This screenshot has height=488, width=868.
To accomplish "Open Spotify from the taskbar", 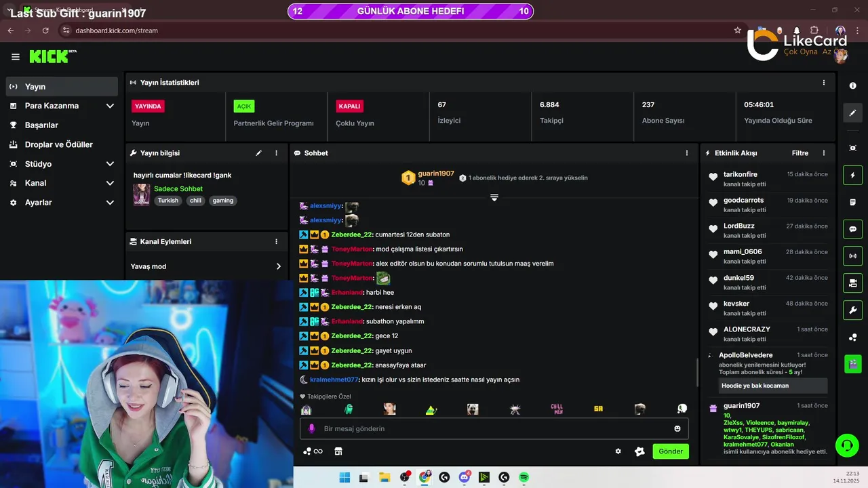I will click(x=524, y=477).
